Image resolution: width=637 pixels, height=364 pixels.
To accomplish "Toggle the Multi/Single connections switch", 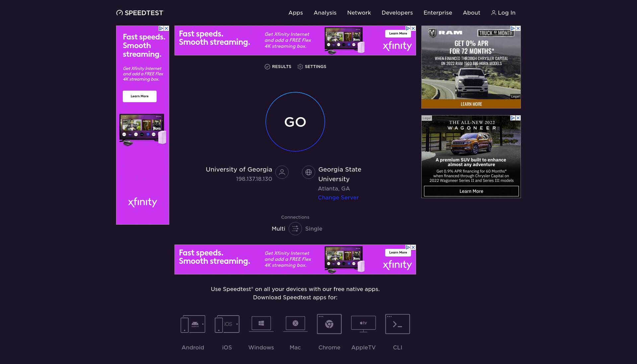I will (x=295, y=229).
